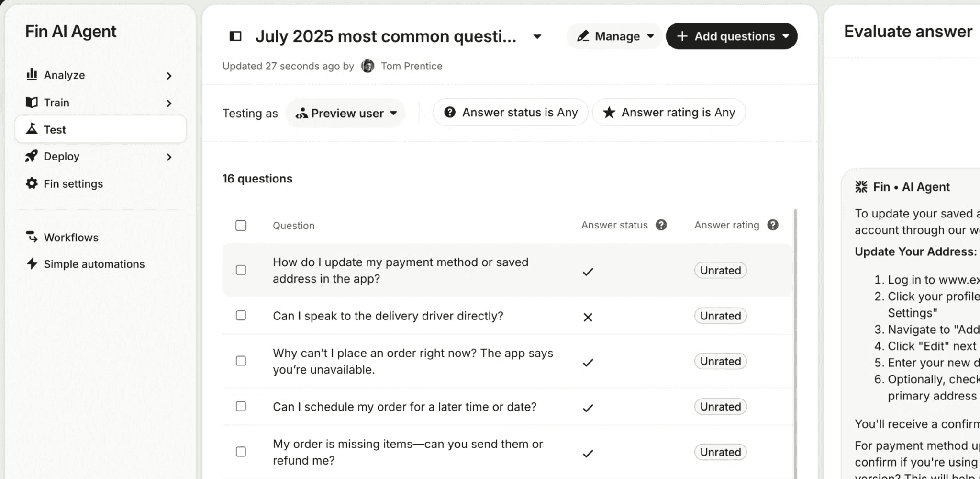Screen dimensions: 980x479
Task: Click Unrated badge for unavailable order question
Action: click(x=720, y=361)
